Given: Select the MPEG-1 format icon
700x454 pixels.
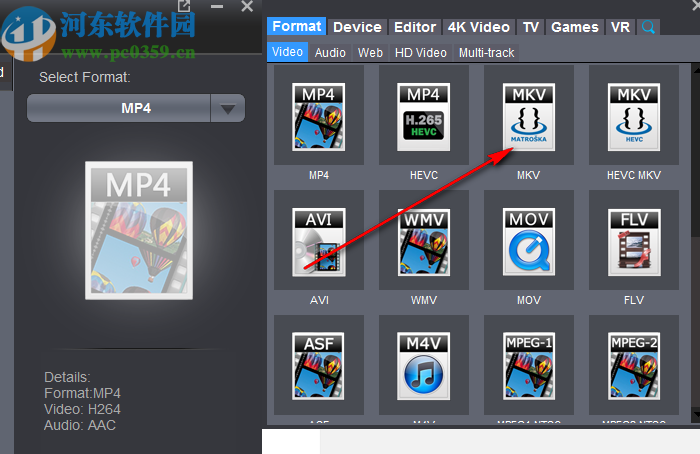Looking at the screenshot, I should pos(529,366).
